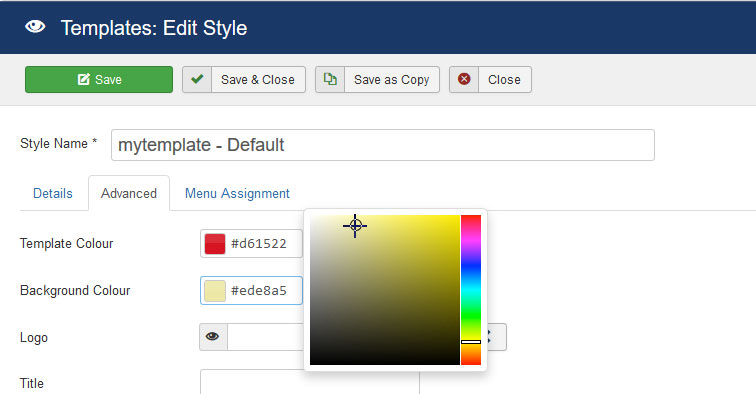This screenshot has height=394, width=756.
Task: Open the Details tab
Action: tap(53, 193)
